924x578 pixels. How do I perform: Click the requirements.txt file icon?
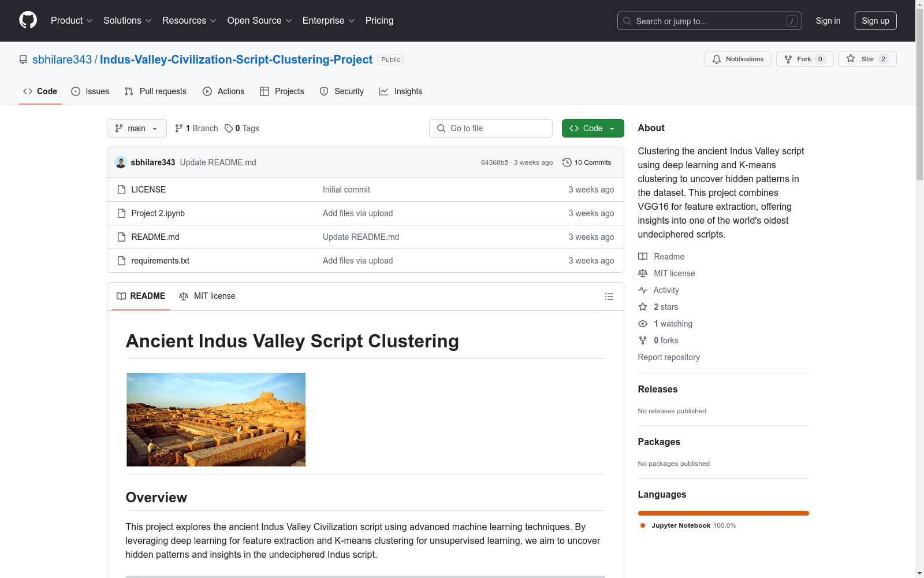coord(121,261)
